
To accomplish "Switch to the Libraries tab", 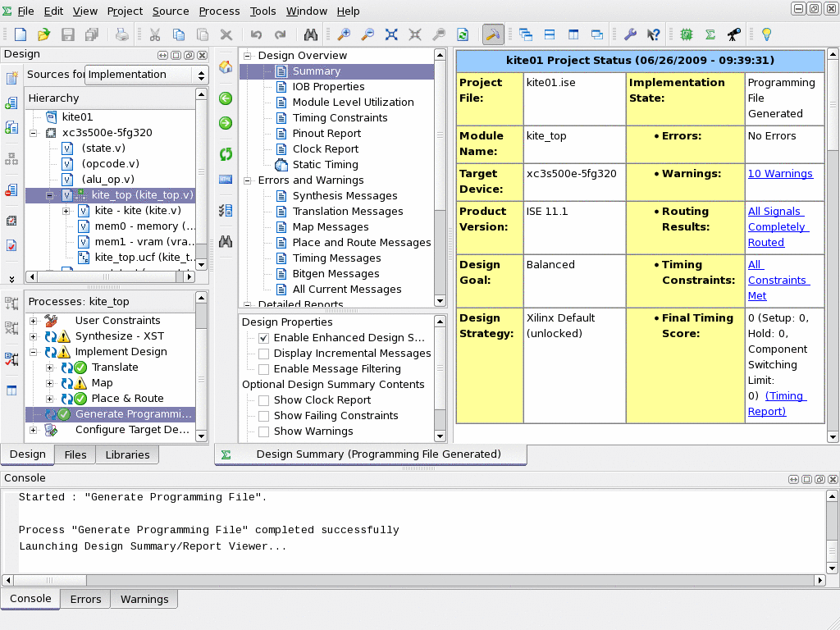I will (x=127, y=454).
